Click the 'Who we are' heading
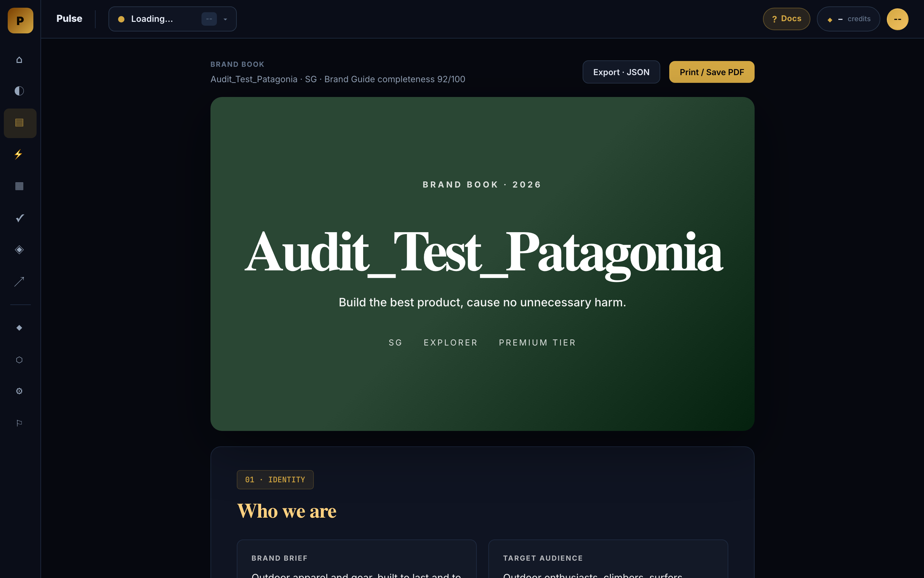The height and width of the screenshot is (578, 924). click(x=287, y=511)
